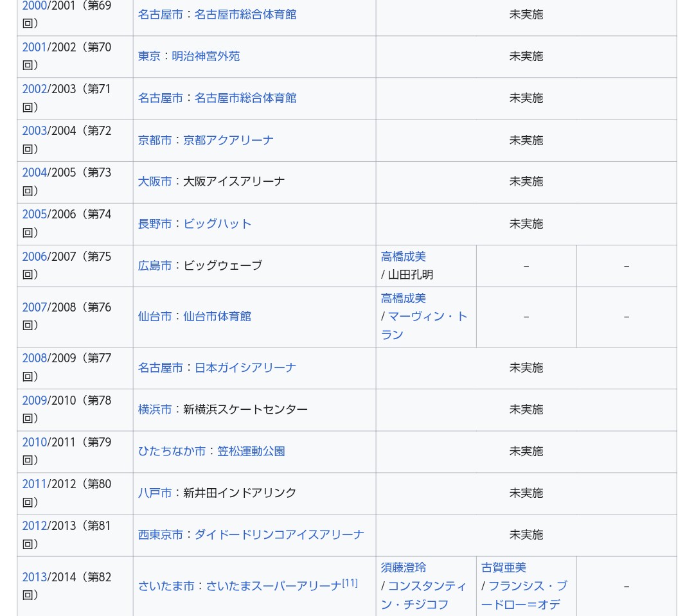Open the 日本ガイシアリーナ link
694x616 pixels.
coord(245,368)
